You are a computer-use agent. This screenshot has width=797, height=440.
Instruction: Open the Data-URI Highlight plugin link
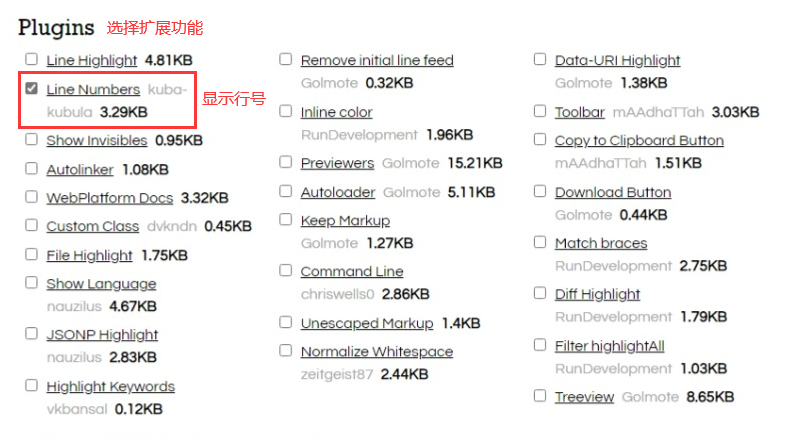pyautogui.click(x=617, y=60)
